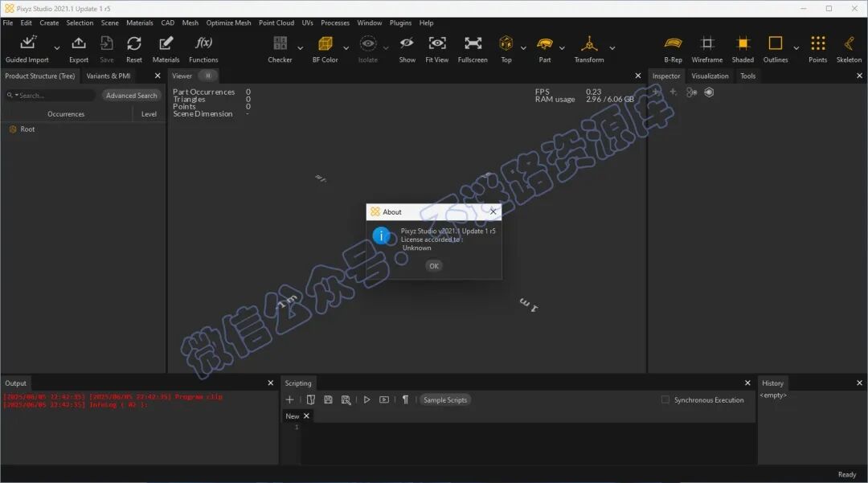Switch to the Tools tab
Image resolution: width=868 pixels, height=483 pixels.
coord(748,76)
